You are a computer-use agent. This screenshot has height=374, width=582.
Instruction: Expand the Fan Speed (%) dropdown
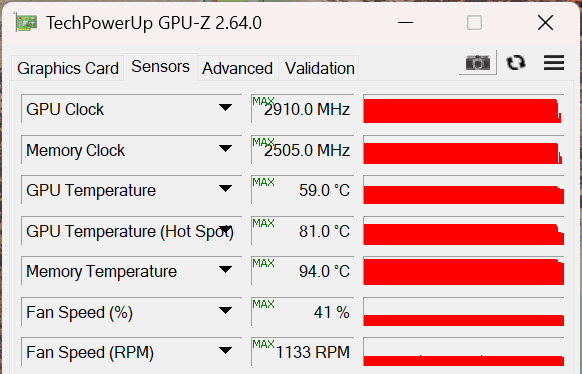[x=225, y=311]
